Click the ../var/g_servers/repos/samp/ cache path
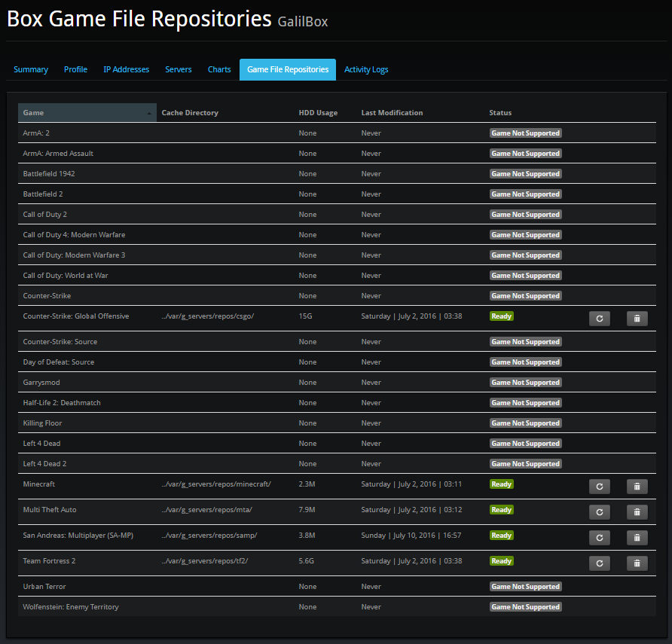 [x=209, y=536]
